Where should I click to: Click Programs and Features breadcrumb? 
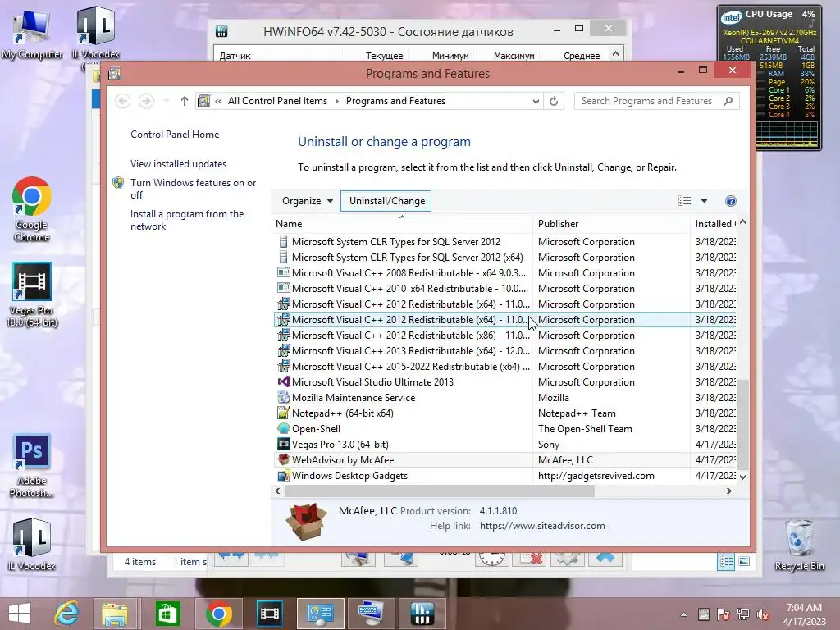pyautogui.click(x=395, y=101)
